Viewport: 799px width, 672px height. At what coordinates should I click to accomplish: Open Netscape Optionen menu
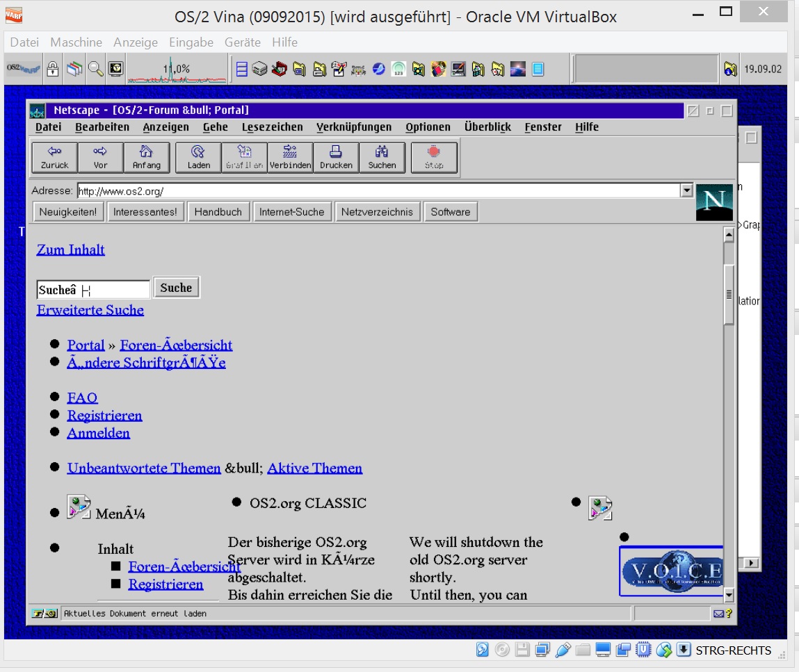(428, 126)
